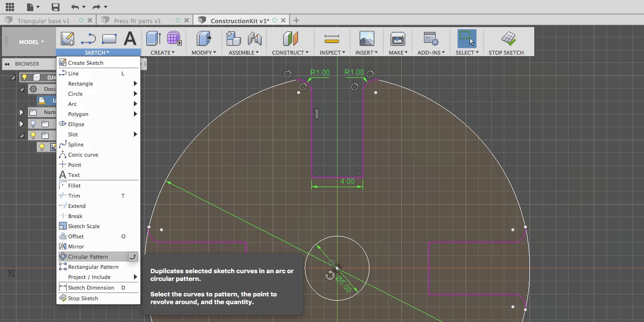Open the ASSEMBLE dropdown
Image resolution: width=644 pixels, height=322 pixels.
[244, 53]
